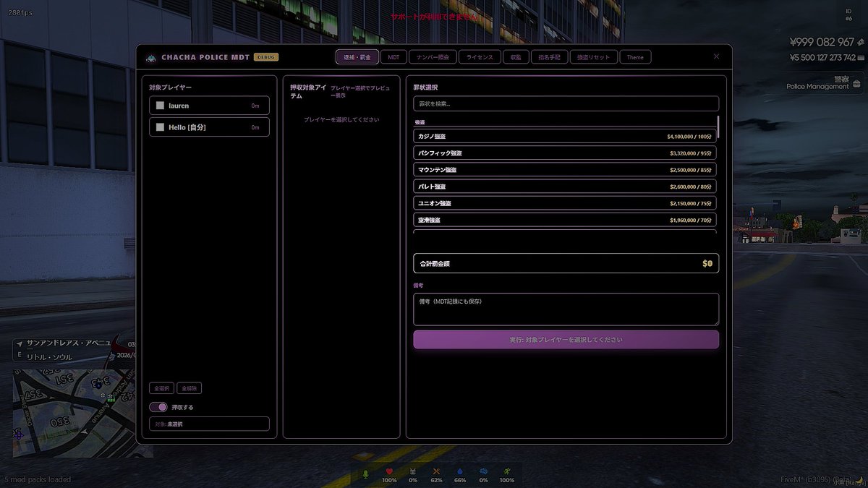Open the 収監 tab
This screenshot has height=488, width=868.
[515, 57]
